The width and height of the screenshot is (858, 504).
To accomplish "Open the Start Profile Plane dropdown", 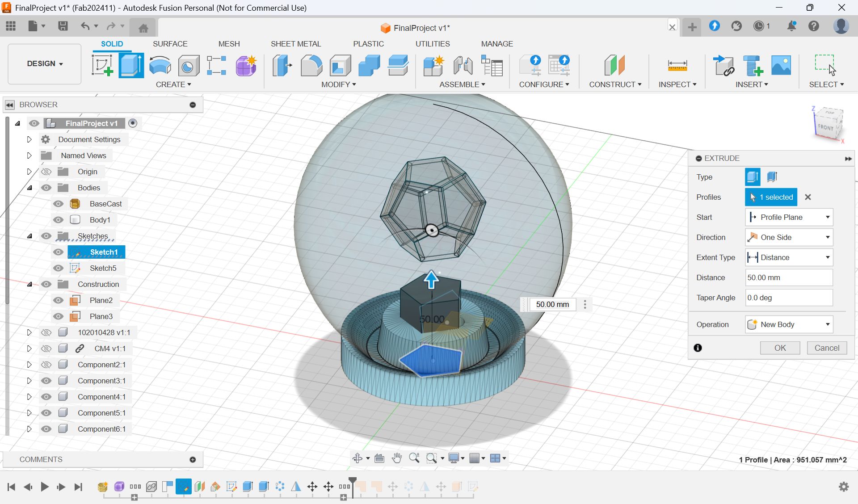I will click(789, 217).
